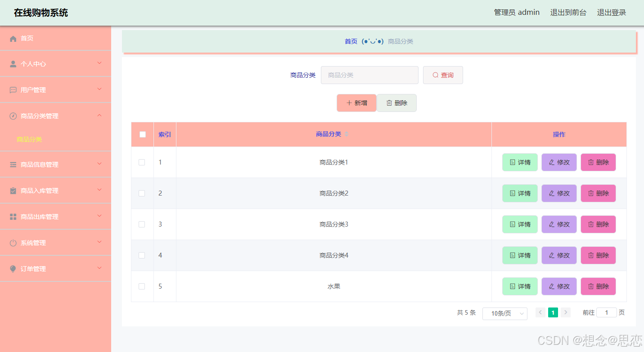
Task: Click the trash icon in 商品分类1 删除 button
Action: 591,162
